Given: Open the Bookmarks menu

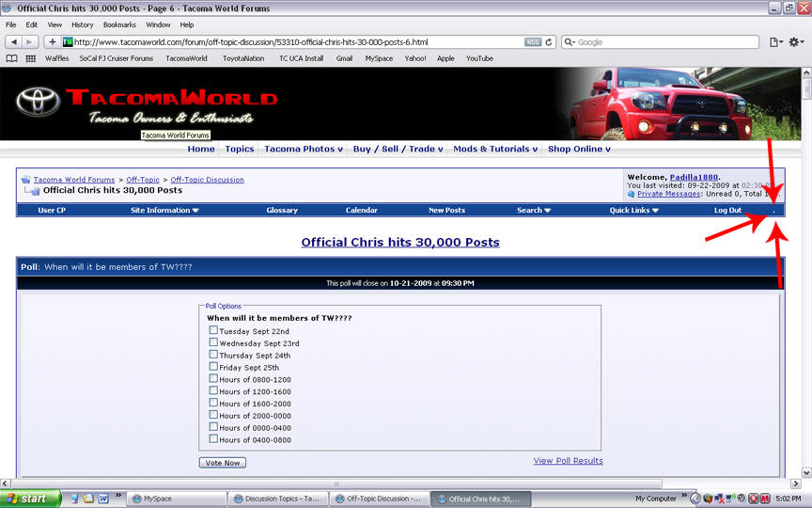Looking at the screenshot, I should pos(119,24).
